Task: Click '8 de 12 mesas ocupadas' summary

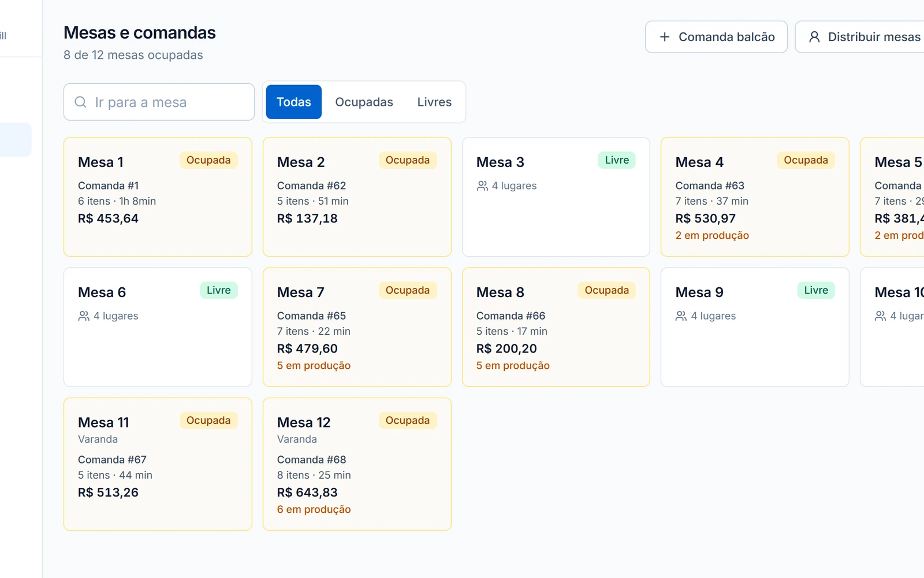Action: (x=133, y=55)
